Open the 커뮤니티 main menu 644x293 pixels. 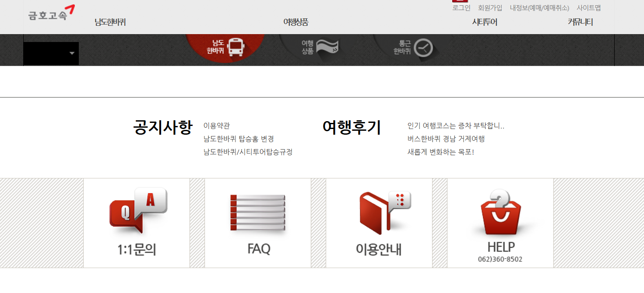click(580, 22)
